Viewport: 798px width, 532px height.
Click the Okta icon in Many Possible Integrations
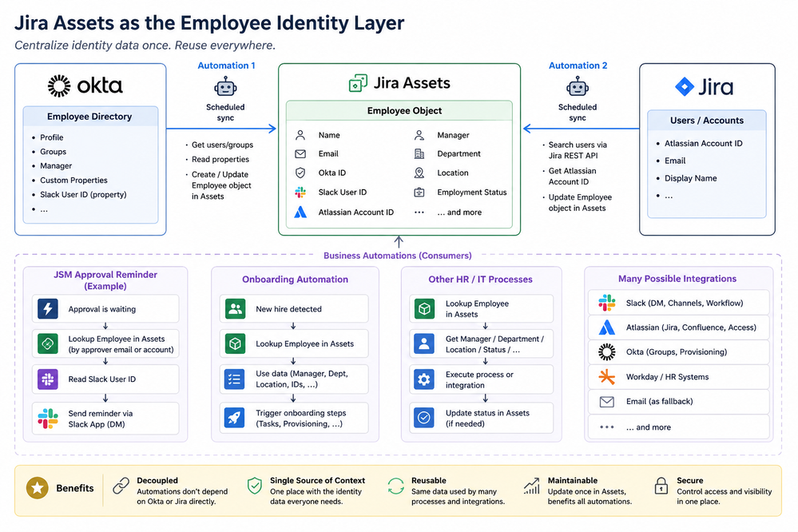[x=606, y=351]
